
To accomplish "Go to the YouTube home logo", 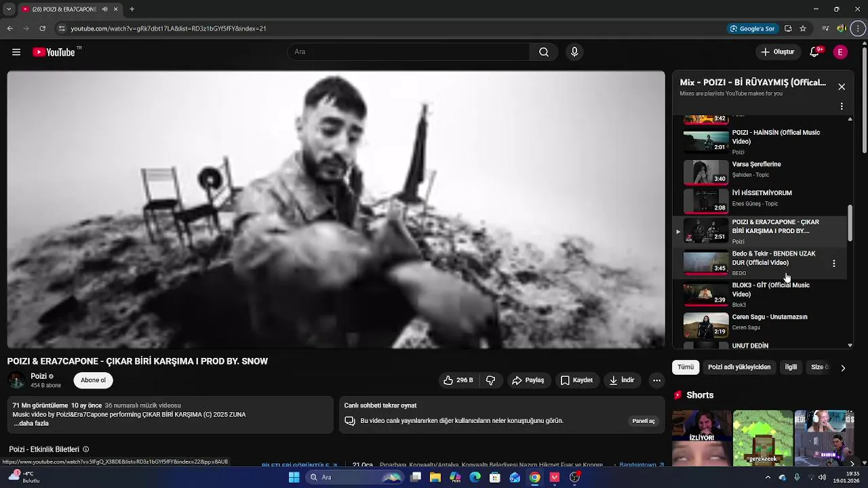I will point(54,52).
